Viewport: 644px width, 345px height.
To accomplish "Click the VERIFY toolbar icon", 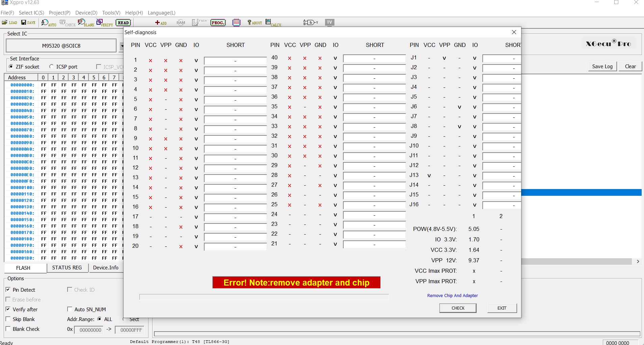I will click(x=104, y=23).
